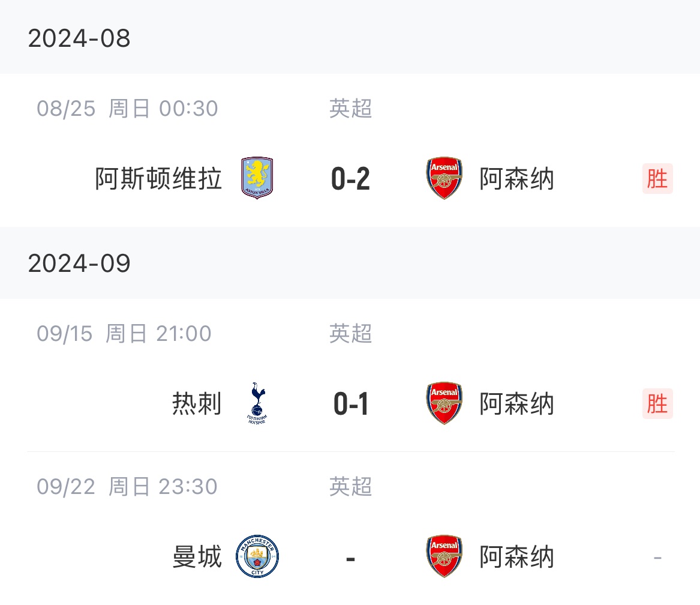This screenshot has height=605, width=700.
Task: Click the 曼城 team name
Action: pyautogui.click(x=197, y=557)
